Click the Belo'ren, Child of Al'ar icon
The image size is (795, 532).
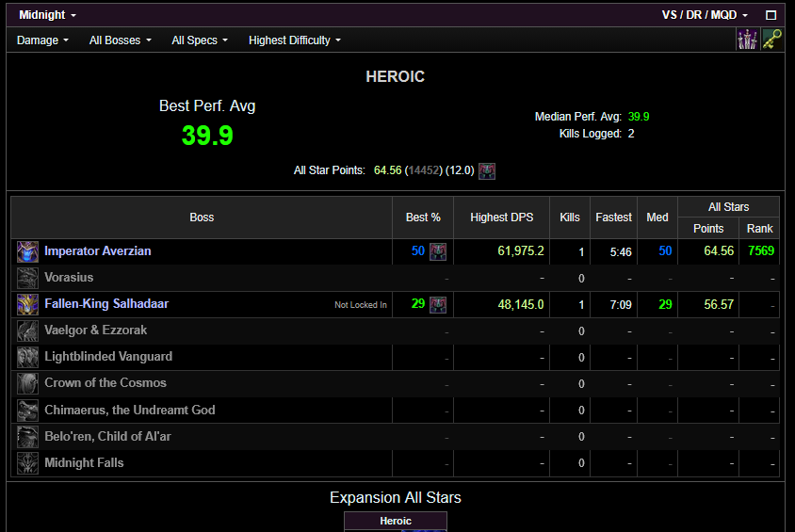tap(27, 436)
